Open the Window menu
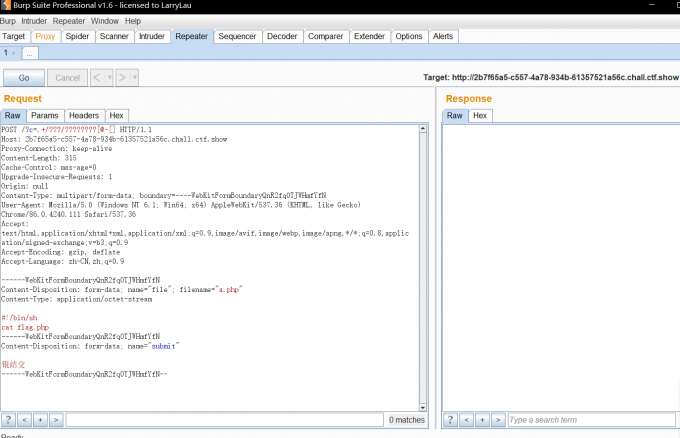This screenshot has width=680, height=438. 105,21
